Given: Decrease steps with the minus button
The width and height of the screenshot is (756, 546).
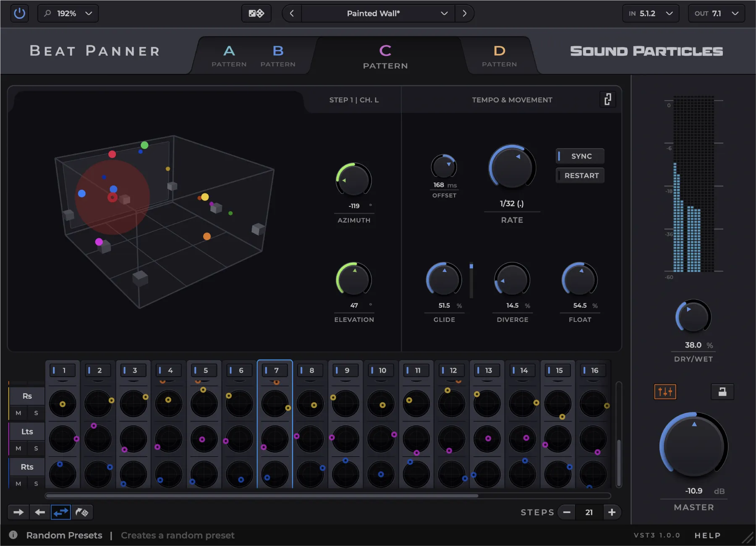Looking at the screenshot, I should point(567,512).
